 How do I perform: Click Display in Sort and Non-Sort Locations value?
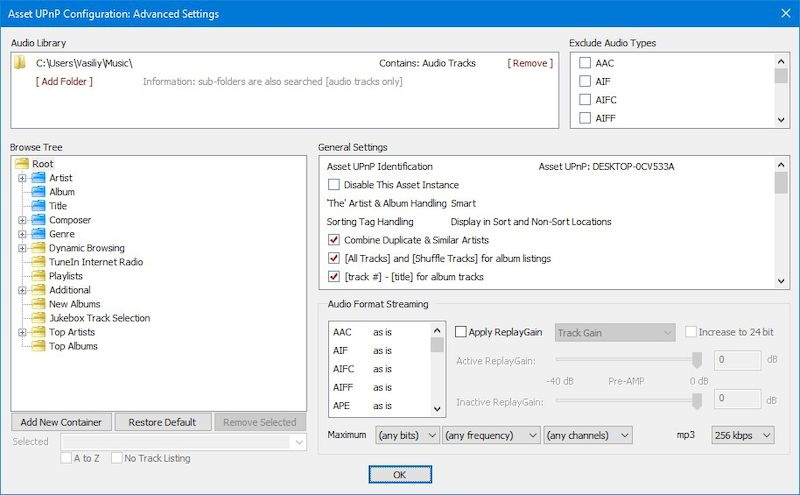tap(531, 222)
